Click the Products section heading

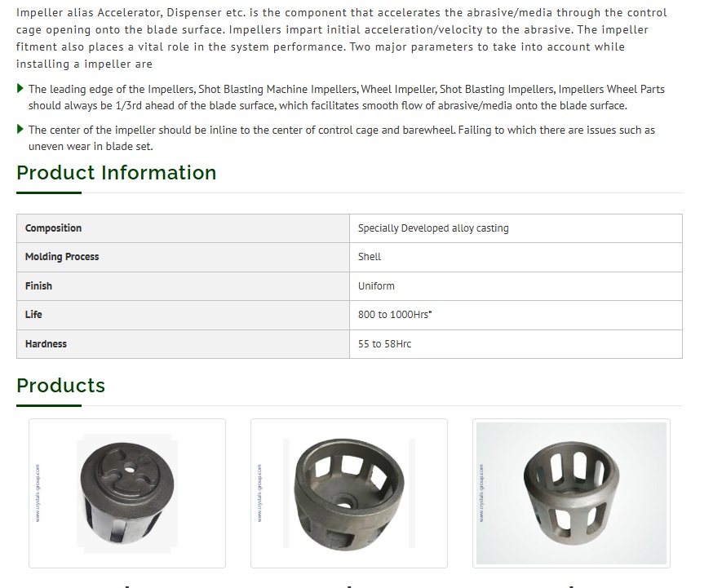61,386
